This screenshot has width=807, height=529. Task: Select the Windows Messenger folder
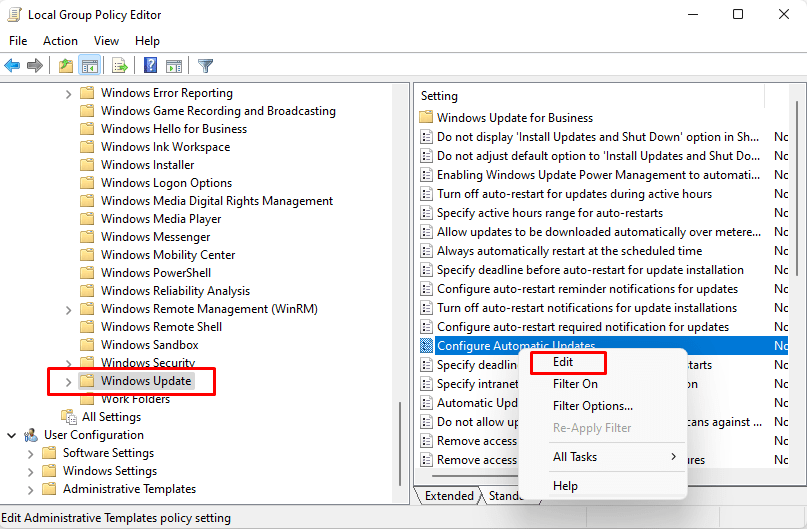(155, 237)
